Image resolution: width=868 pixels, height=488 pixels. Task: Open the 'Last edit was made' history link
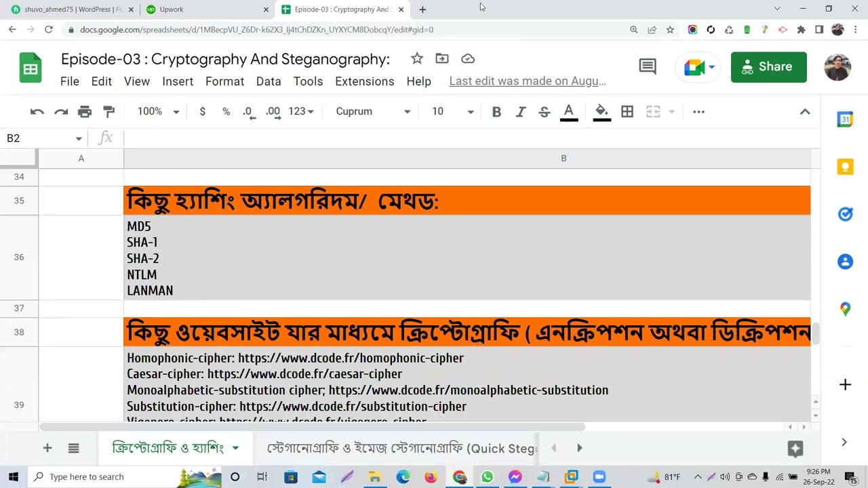click(528, 81)
